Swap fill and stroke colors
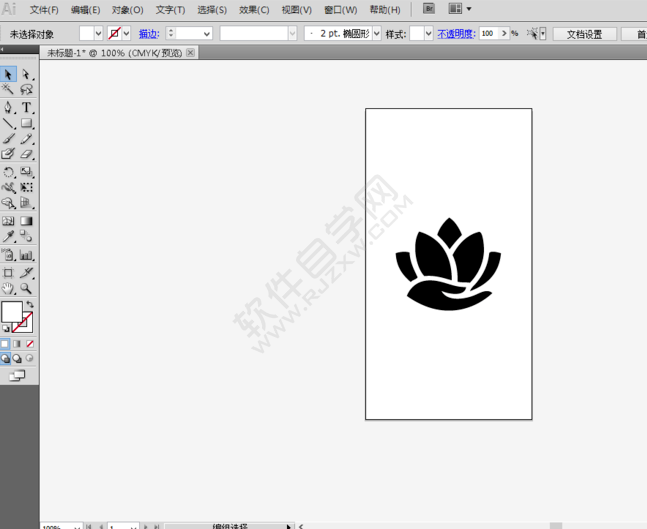647x529 pixels. point(30,305)
